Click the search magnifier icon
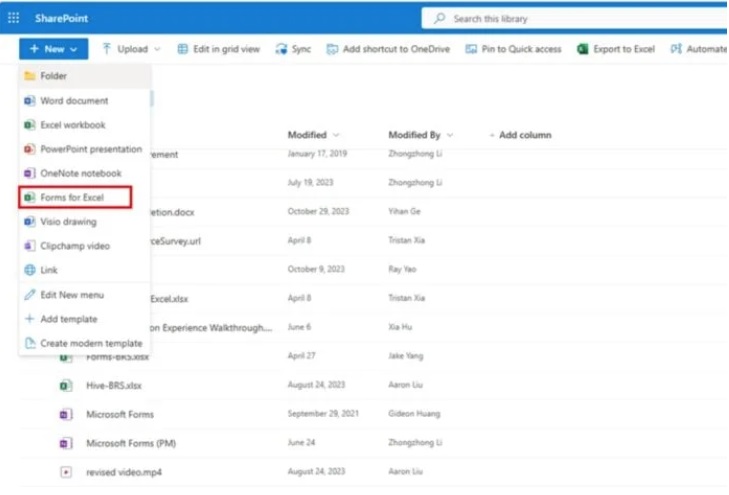This screenshot has width=729, height=495. point(439,18)
